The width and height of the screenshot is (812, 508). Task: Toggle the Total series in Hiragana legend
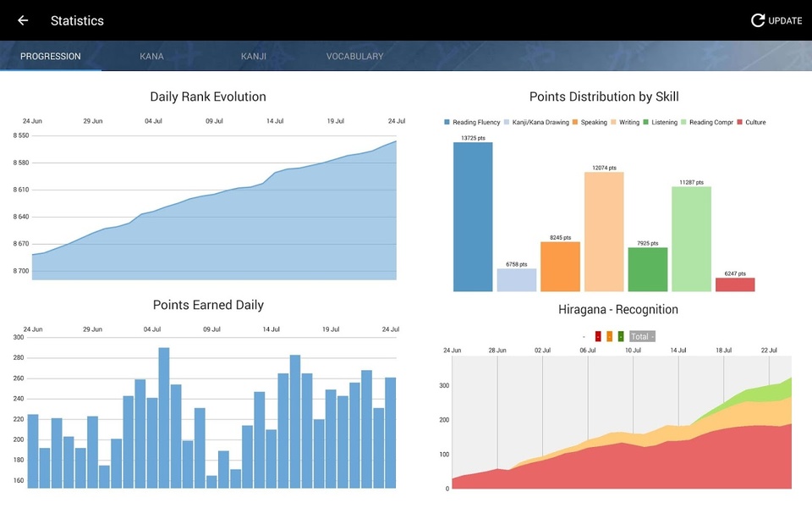pos(642,336)
